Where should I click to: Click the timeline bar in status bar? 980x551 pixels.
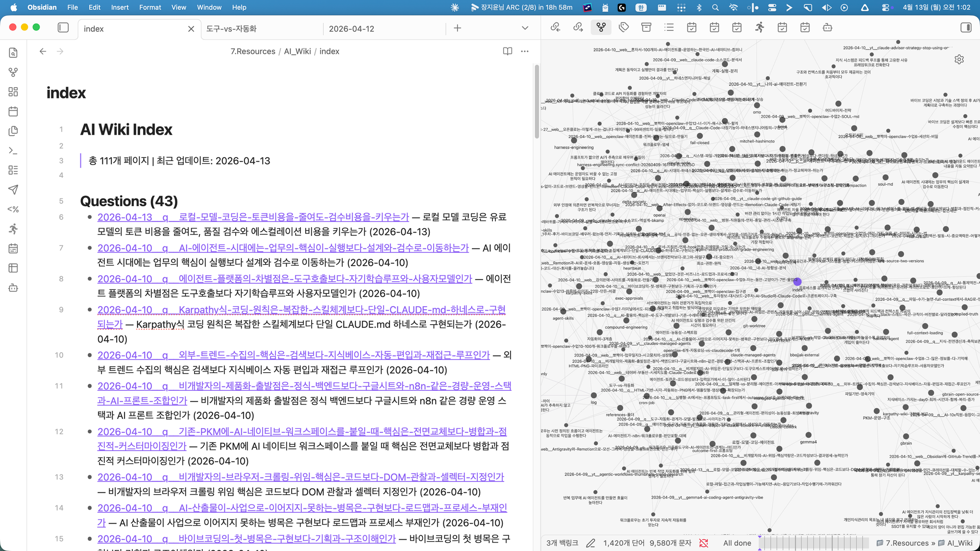tap(814, 543)
